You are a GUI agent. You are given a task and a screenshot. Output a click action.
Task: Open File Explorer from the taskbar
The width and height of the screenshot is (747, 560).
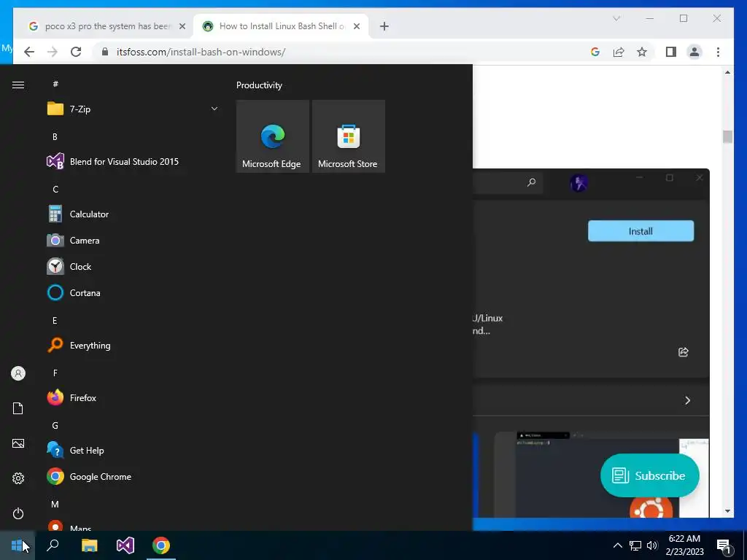point(89,545)
